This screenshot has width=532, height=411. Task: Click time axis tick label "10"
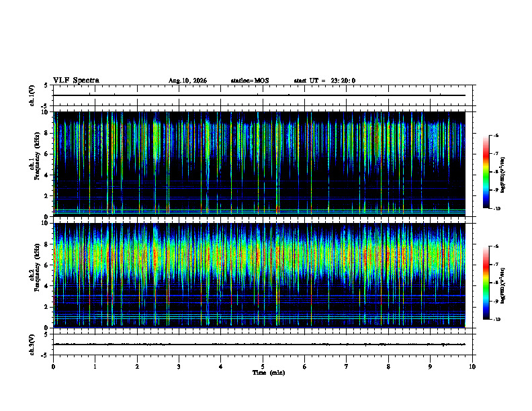point(472,367)
